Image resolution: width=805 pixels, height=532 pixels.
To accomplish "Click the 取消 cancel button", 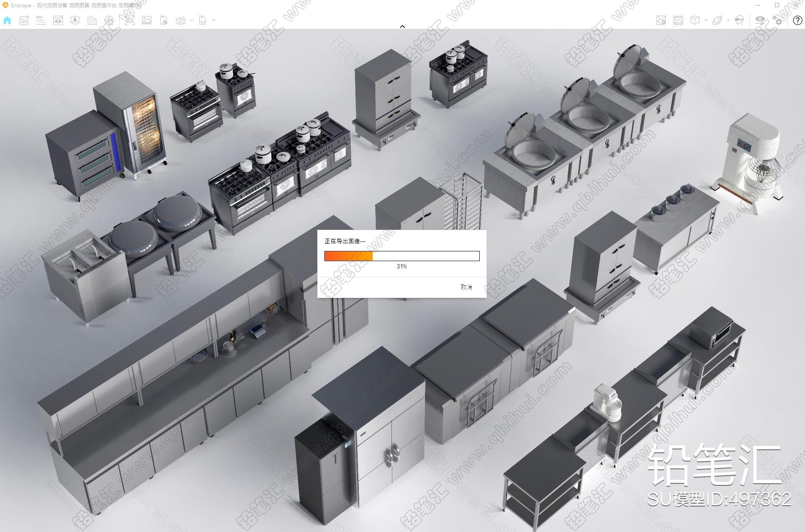I will coord(467,287).
